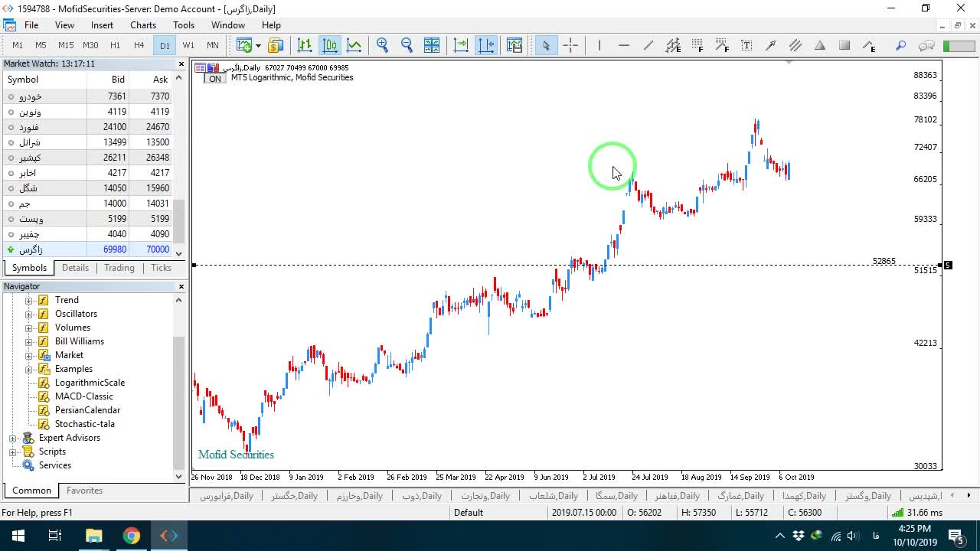This screenshot has width=980, height=551.
Task: Open the Favorites tab in Navigator
Action: point(84,491)
